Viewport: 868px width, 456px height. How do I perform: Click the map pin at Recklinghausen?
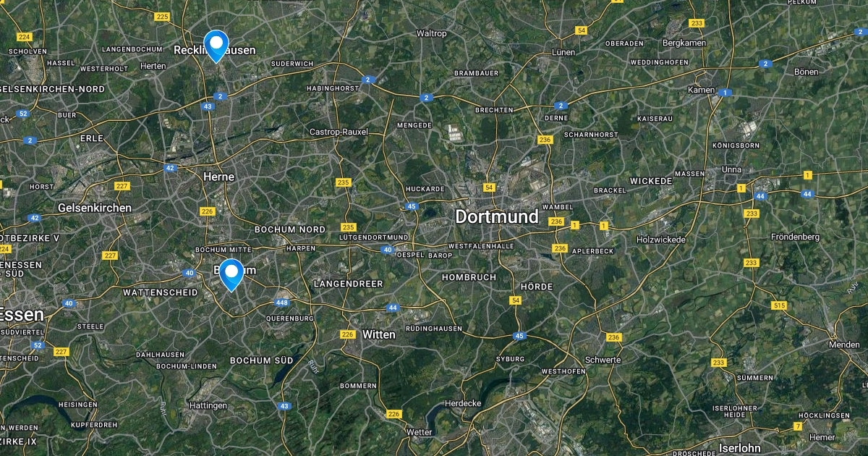point(216,46)
